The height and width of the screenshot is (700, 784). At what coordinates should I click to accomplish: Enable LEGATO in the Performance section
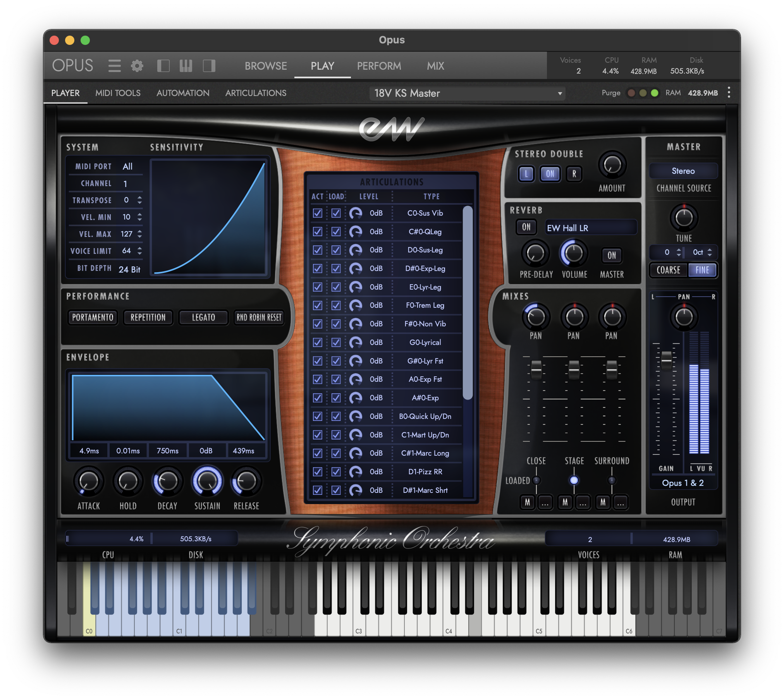point(203,317)
